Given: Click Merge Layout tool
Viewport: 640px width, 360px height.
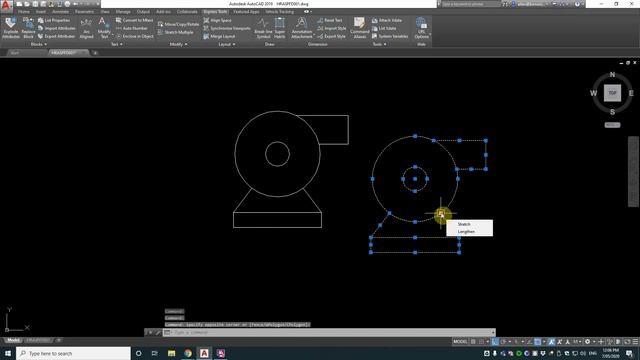Looking at the screenshot, I should pos(219,36).
